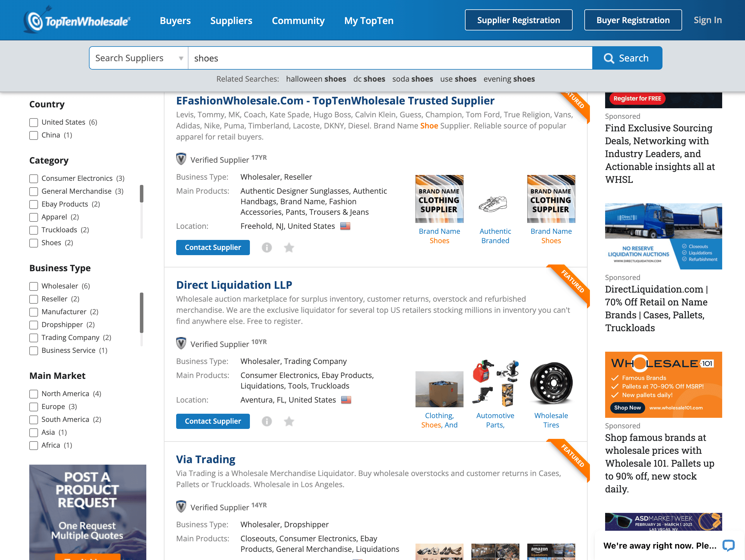Click Contact Supplier for Direct Liquidation LLP
Image resolution: width=745 pixels, height=560 pixels.
213,421
